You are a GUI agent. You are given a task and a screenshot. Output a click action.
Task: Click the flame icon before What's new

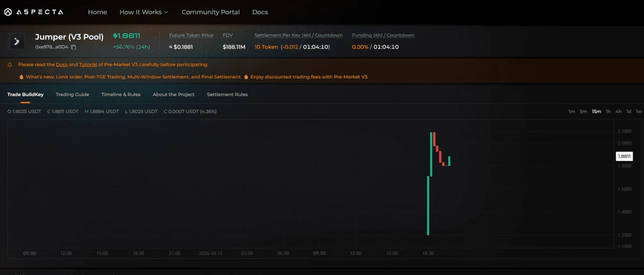click(21, 77)
